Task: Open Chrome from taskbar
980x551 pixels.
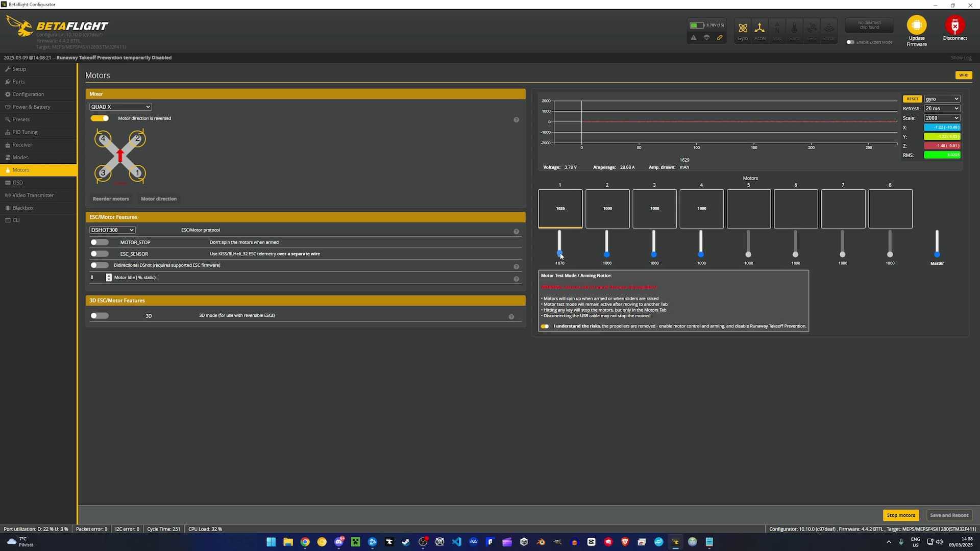Action: (305, 542)
